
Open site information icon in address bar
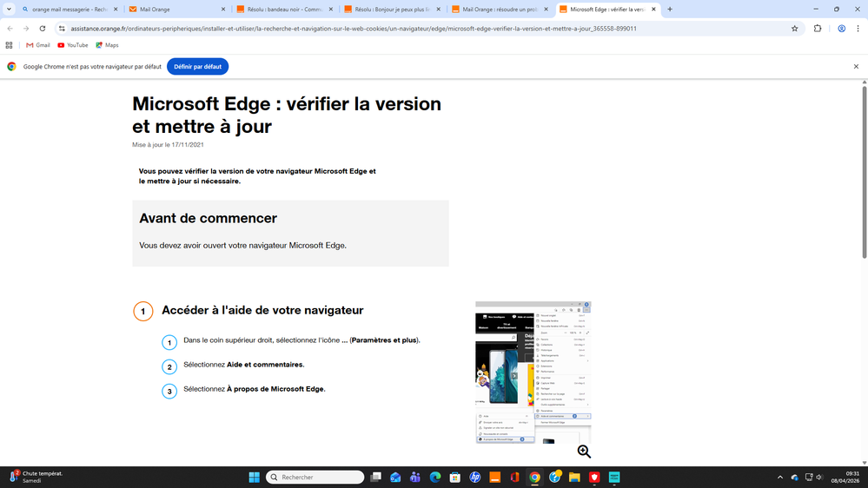click(x=62, y=28)
